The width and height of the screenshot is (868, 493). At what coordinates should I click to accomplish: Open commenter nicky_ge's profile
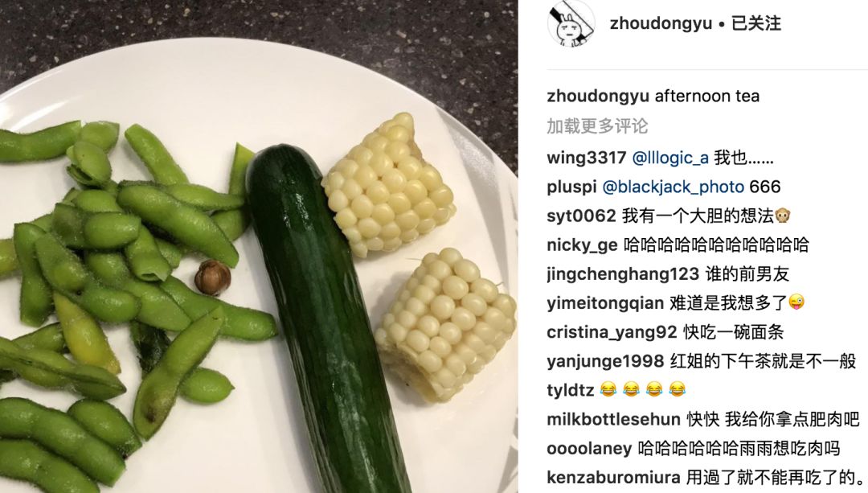point(582,244)
